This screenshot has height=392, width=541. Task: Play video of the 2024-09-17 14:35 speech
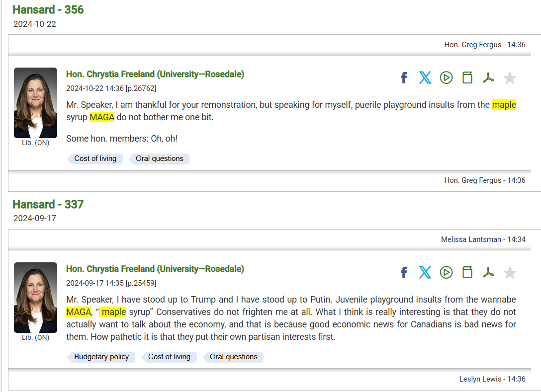pos(446,273)
